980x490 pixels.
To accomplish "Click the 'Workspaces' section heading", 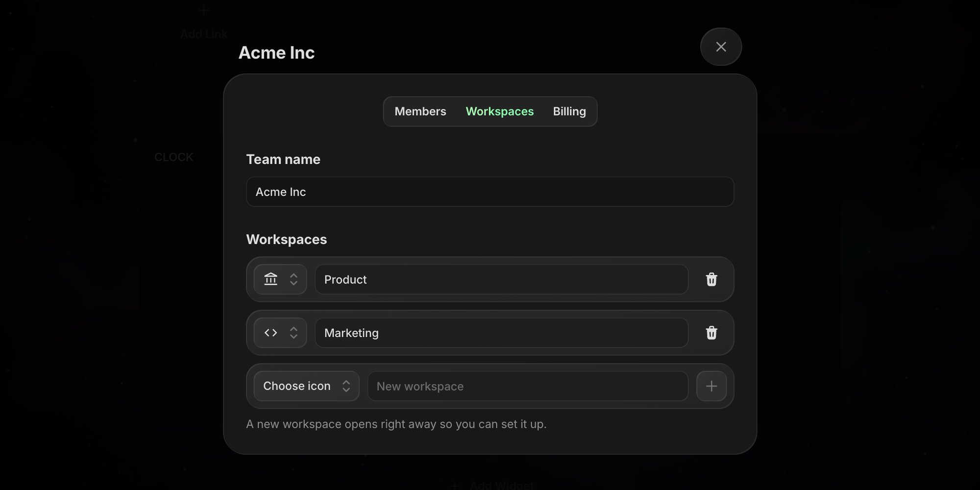I will point(287,239).
